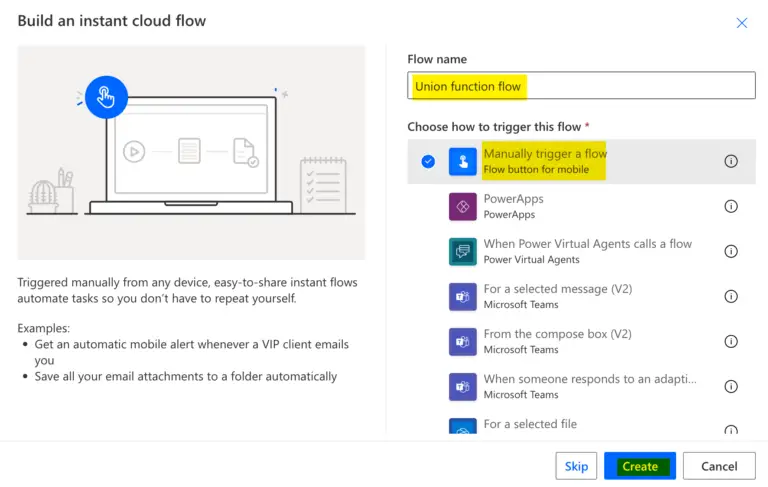This screenshot has height=487, width=768.
Task: Open info for Manually trigger a flow
Action: 731,161
